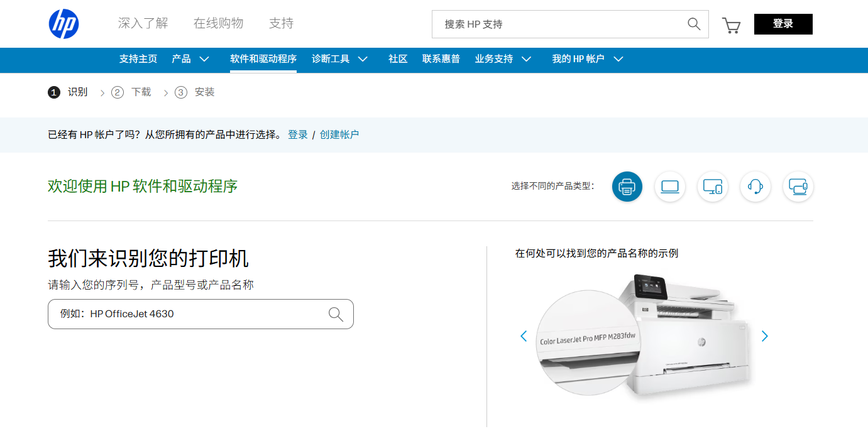868x446 pixels.
Task: Click the 创建帐户 link
Action: pyautogui.click(x=339, y=134)
